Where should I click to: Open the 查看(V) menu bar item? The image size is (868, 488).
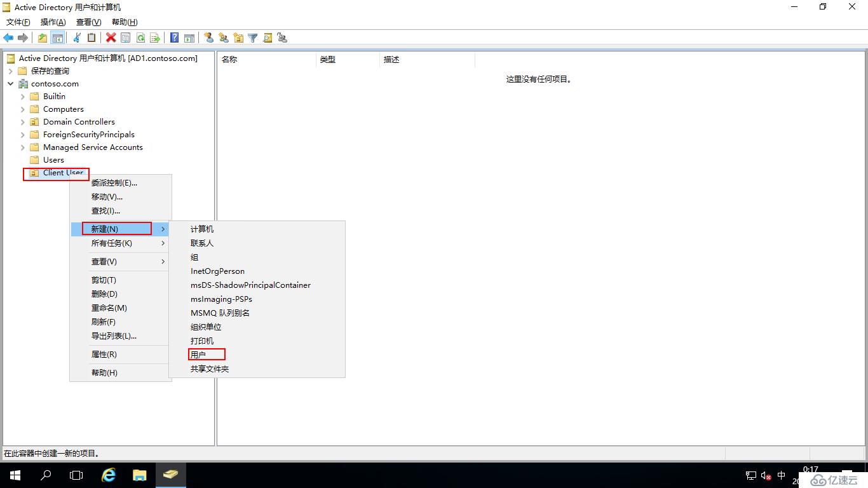(x=89, y=22)
